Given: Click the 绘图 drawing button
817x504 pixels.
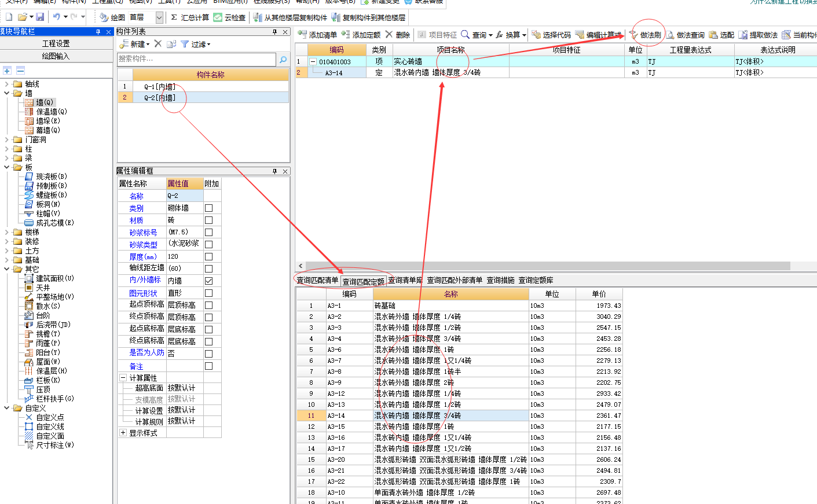Looking at the screenshot, I should click(x=112, y=17).
